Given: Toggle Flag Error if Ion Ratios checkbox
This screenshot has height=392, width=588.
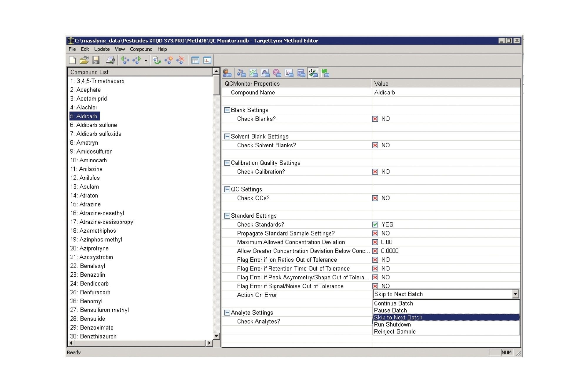Looking at the screenshot, I should click(x=375, y=260).
